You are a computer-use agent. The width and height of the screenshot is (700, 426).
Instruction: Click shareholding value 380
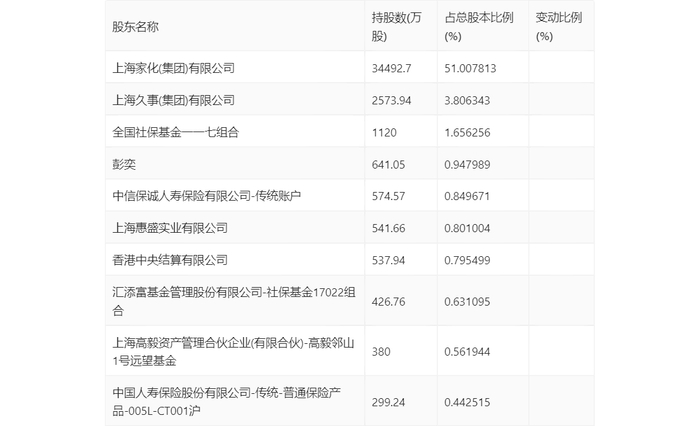[x=381, y=352]
